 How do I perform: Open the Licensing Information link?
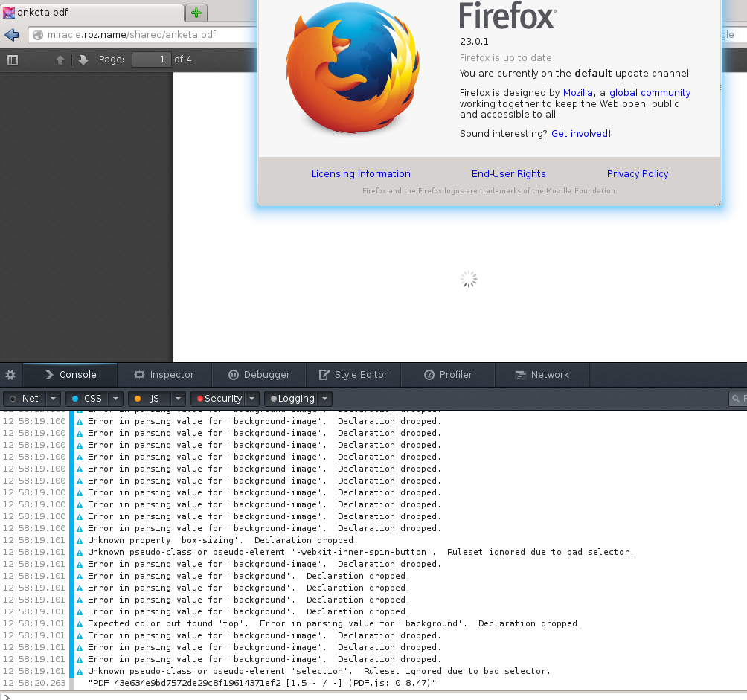coord(361,174)
